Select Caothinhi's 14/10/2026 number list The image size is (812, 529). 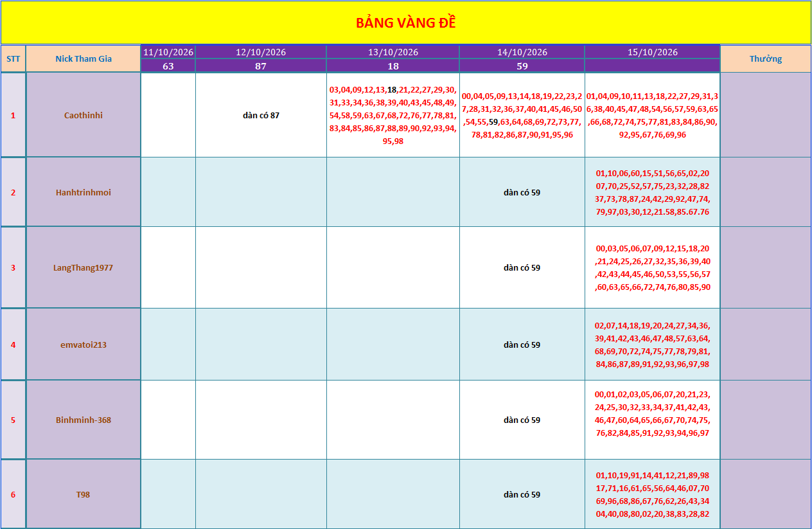tap(522, 115)
